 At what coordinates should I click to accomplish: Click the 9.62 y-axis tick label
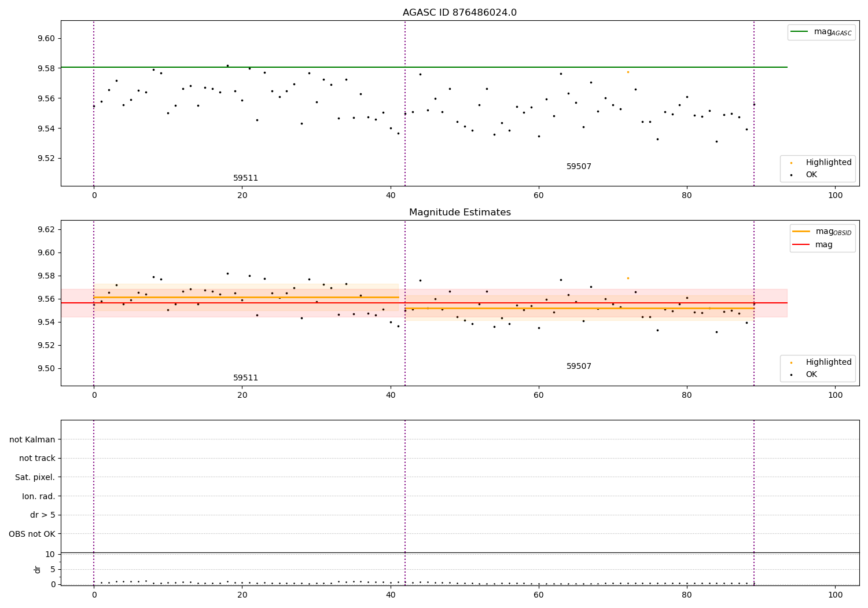pos(46,229)
